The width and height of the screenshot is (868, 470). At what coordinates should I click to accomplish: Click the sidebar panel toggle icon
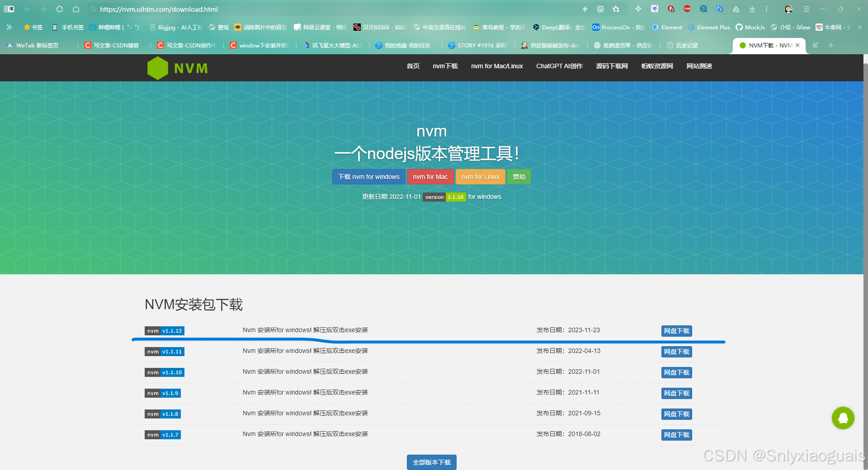pos(9,9)
